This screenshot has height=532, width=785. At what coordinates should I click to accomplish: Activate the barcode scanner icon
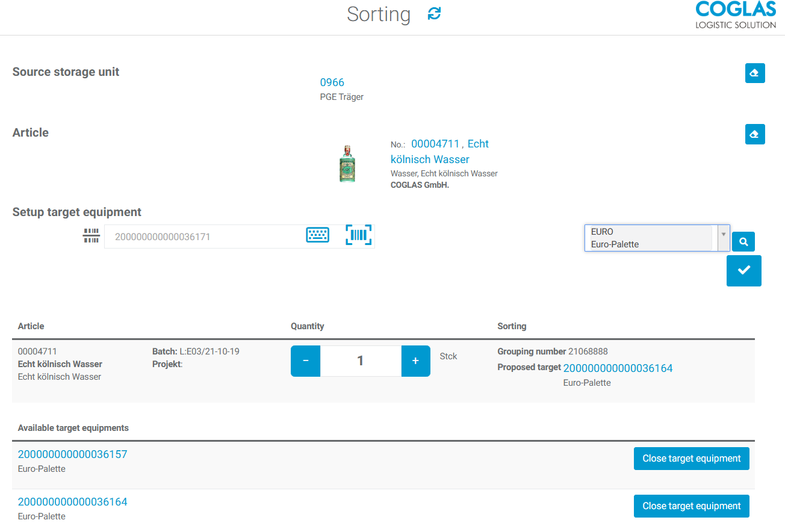tap(359, 235)
